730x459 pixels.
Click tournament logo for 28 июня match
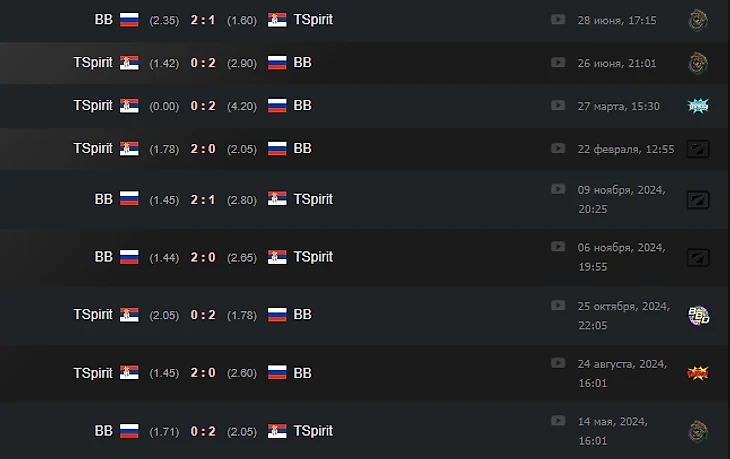[x=698, y=20]
